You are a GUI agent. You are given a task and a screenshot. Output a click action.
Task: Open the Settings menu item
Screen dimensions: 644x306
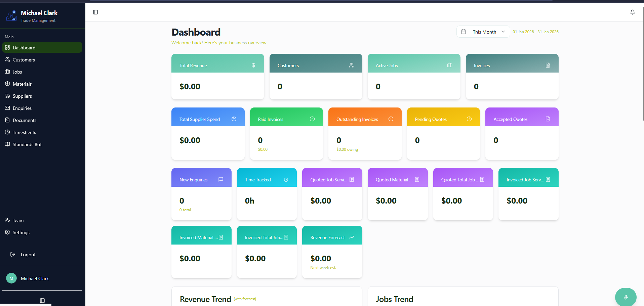(21, 232)
